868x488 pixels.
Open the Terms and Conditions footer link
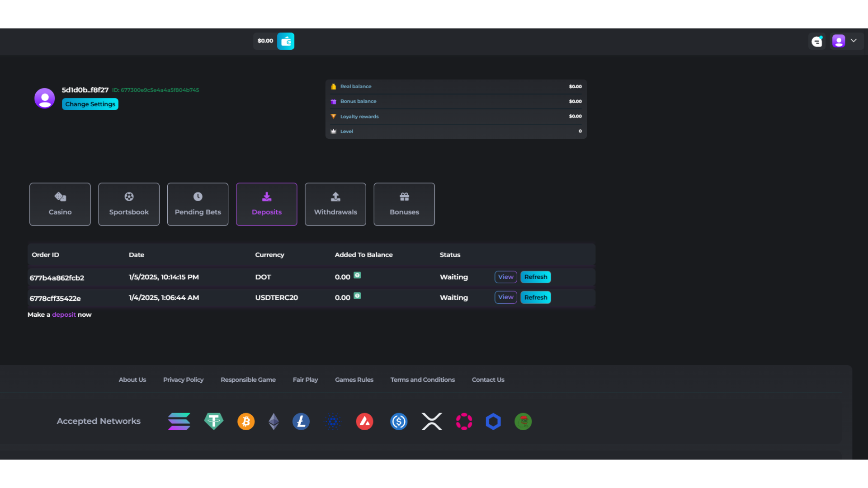pos(423,380)
